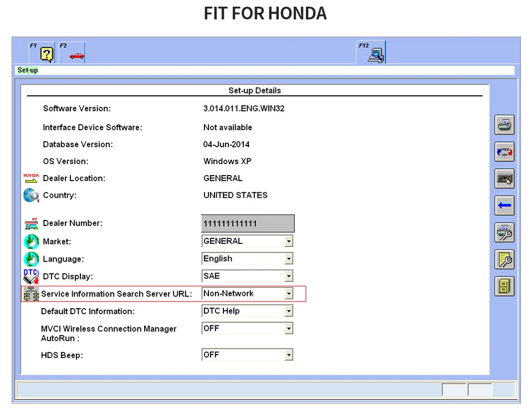Expand the Default DTC Information dropdown arrow

coord(288,311)
